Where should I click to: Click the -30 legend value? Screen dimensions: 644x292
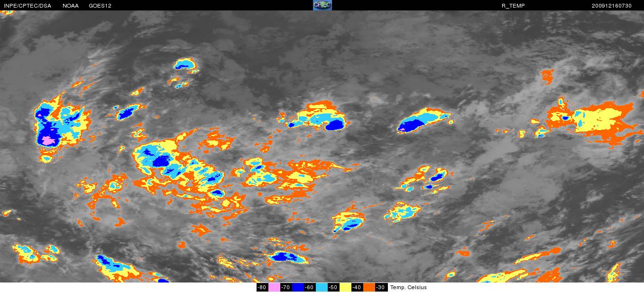click(380, 287)
